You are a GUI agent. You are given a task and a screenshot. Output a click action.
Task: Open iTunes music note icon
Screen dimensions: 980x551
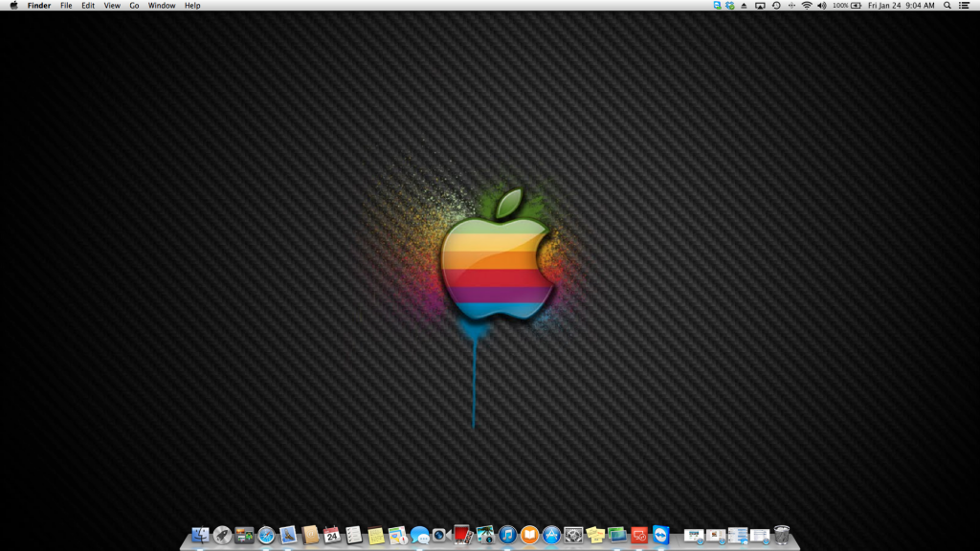point(507,535)
